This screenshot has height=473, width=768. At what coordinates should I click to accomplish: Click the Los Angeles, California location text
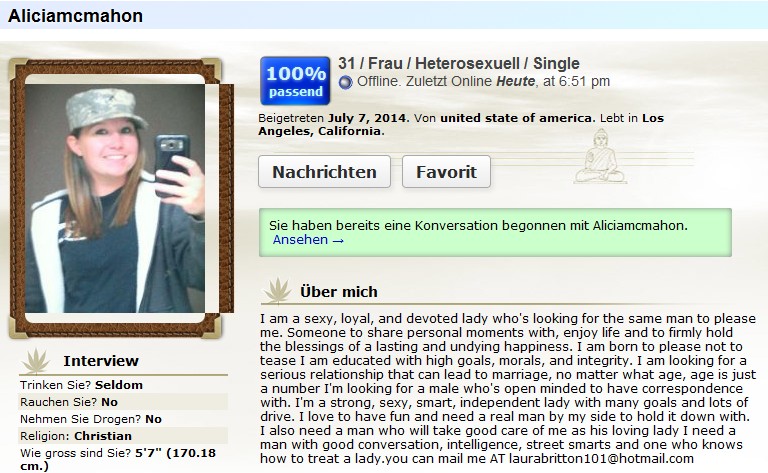coord(461,124)
